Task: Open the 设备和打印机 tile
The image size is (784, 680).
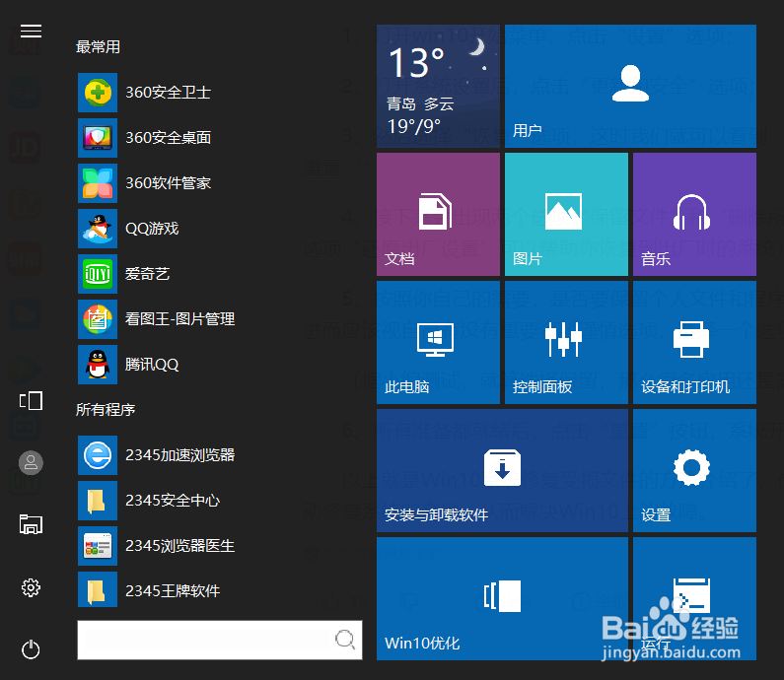Action: [x=694, y=342]
